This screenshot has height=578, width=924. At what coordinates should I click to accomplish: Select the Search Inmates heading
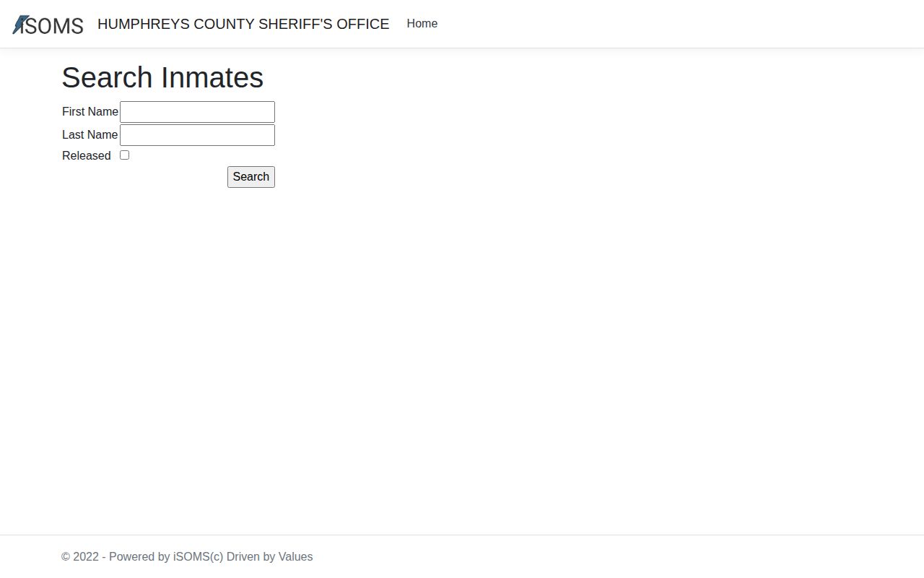(x=162, y=77)
